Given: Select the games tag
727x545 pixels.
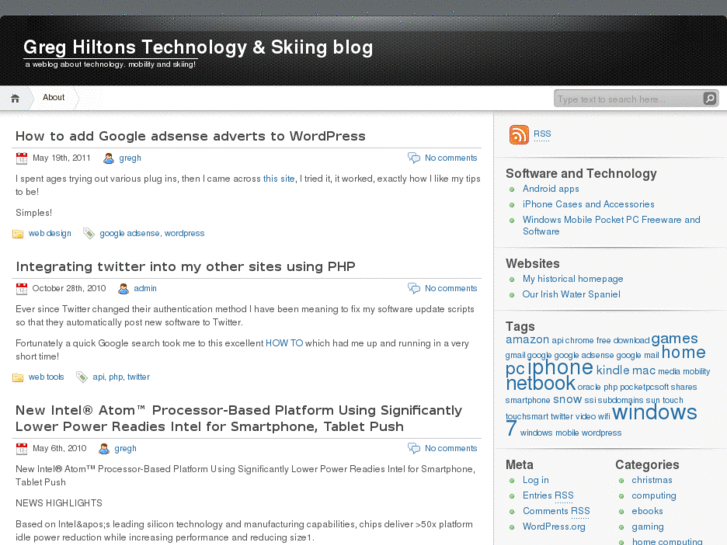Looking at the screenshot, I should point(674,338).
